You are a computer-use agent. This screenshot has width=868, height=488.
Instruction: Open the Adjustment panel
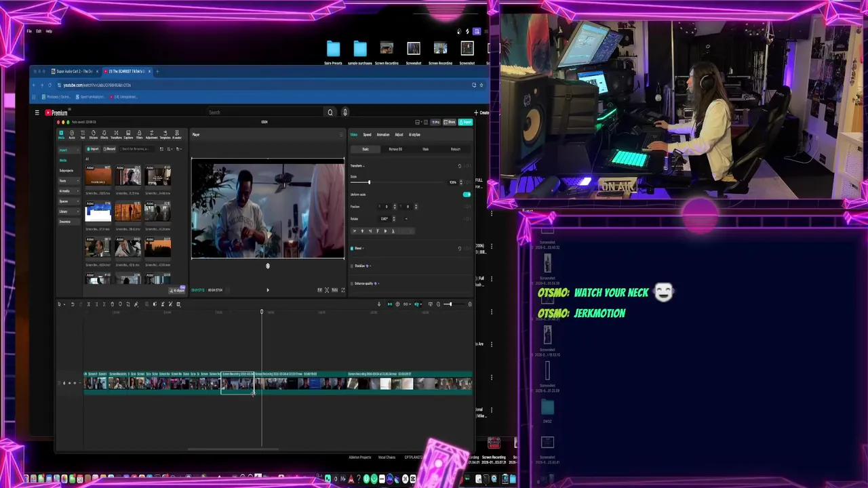coord(151,135)
